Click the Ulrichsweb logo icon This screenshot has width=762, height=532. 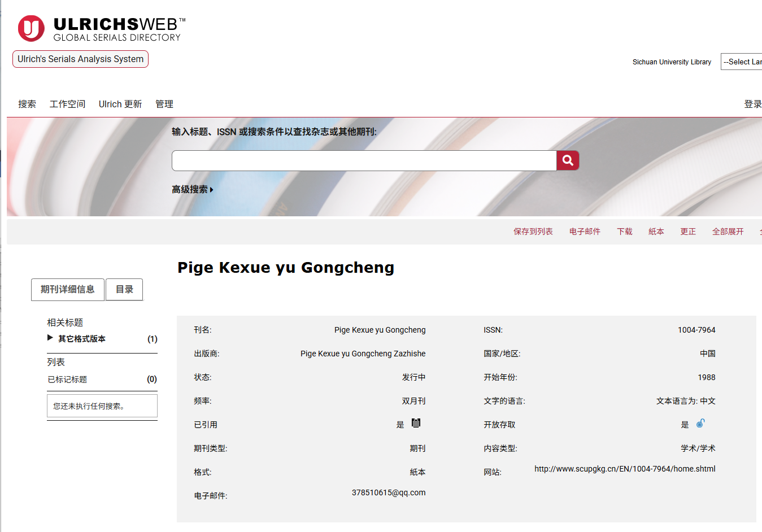[x=31, y=28]
